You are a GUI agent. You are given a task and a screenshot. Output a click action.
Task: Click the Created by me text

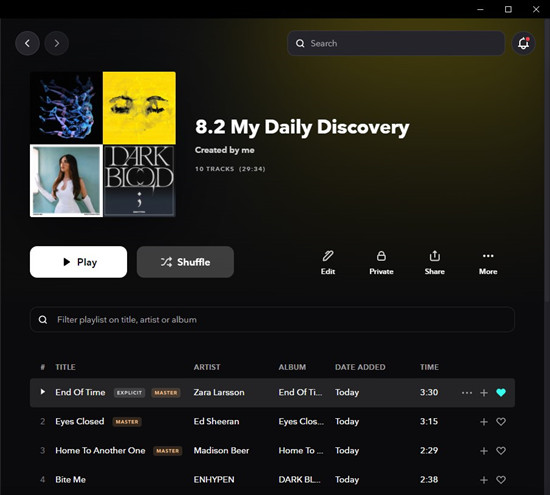(x=224, y=150)
